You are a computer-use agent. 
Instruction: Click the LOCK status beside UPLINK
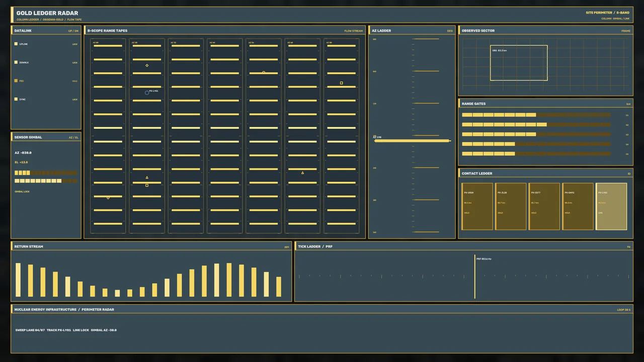coord(75,44)
